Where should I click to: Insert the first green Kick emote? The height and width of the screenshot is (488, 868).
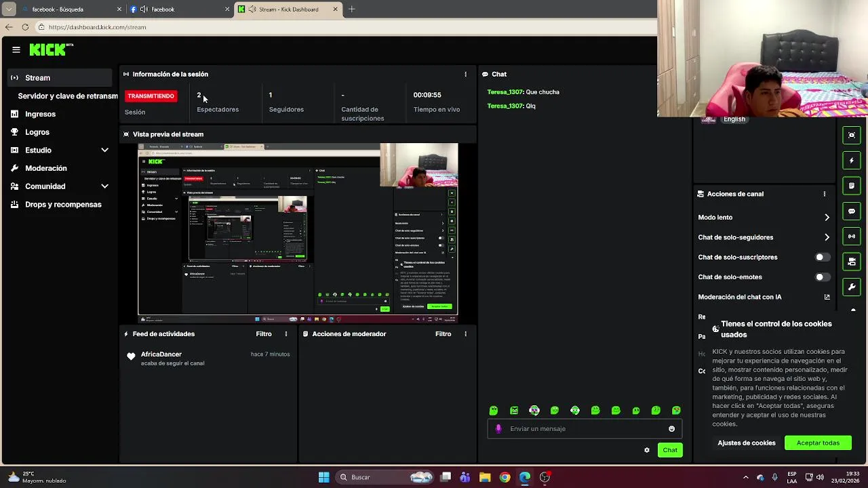(x=494, y=411)
